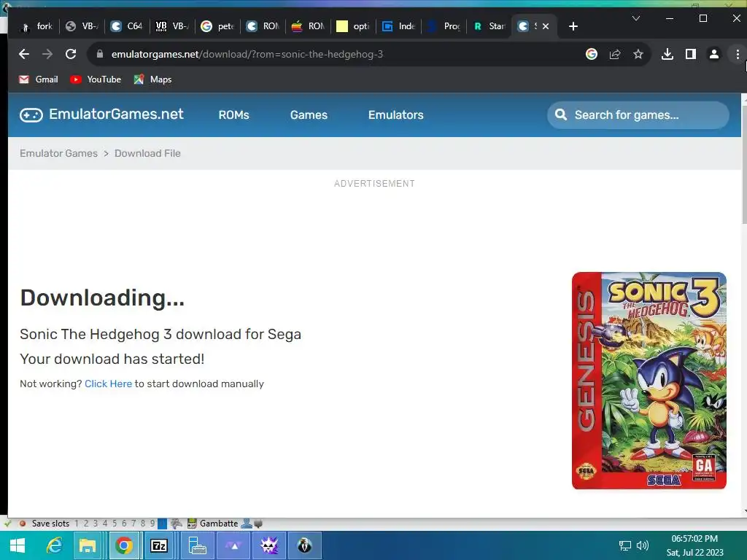Switch to the 'Inde' tab

[x=399, y=26]
